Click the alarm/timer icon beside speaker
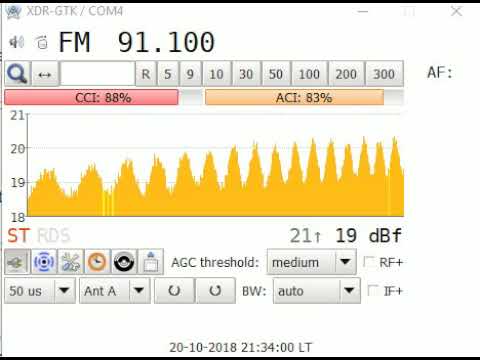Image resolution: width=480 pixels, height=360 pixels. click(x=42, y=42)
